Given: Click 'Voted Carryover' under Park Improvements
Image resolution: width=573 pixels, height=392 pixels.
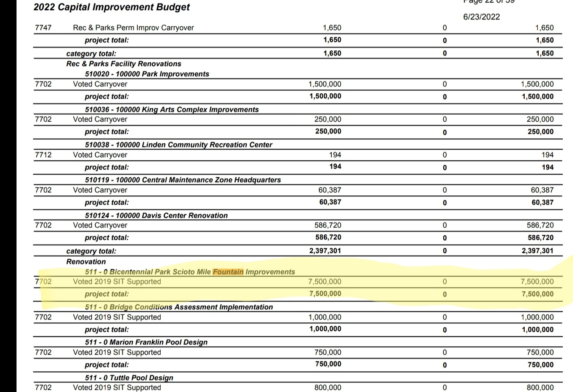Looking at the screenshot, I should (100, 84).
